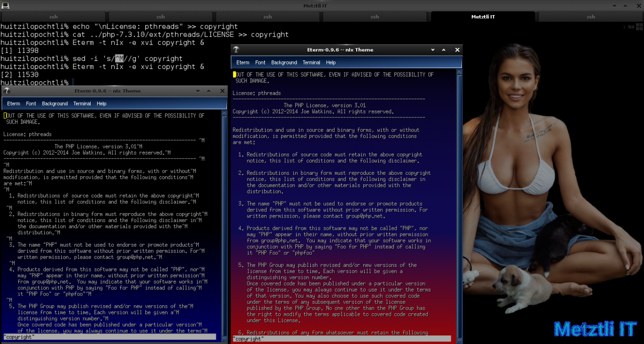This screenshot has height=344, width=644.
Task: Open the window menu icon in the front Eterm title bar
Action: click(236, 50)
